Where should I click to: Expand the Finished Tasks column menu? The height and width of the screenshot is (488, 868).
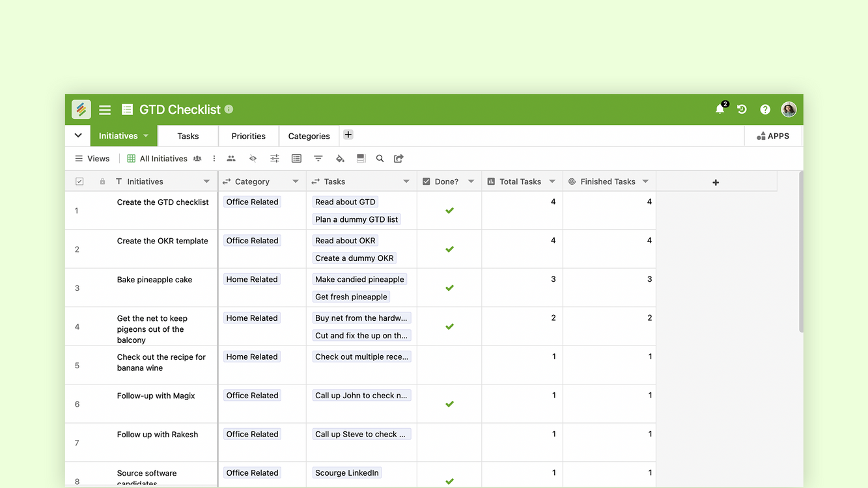point(645,182)
